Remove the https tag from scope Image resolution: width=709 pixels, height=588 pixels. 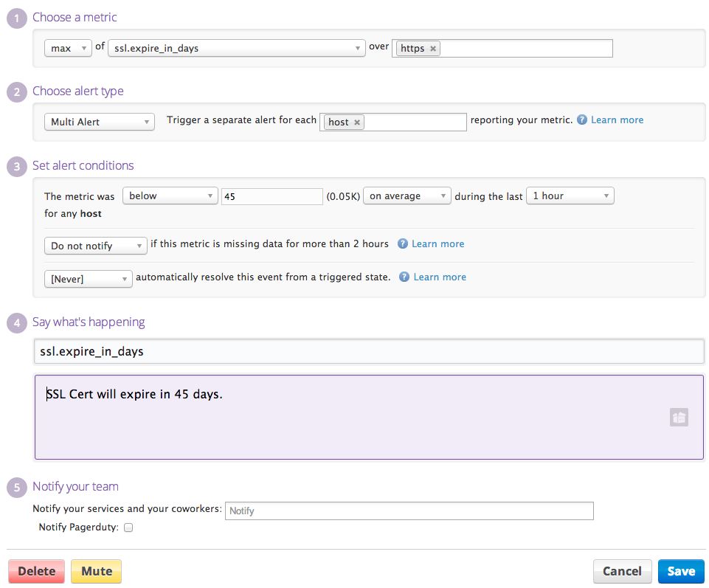[433, 49]
